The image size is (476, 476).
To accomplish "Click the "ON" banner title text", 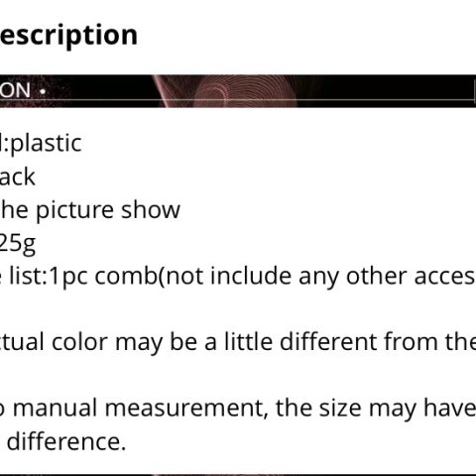I will pyautogui.click(x=15, y=90).
